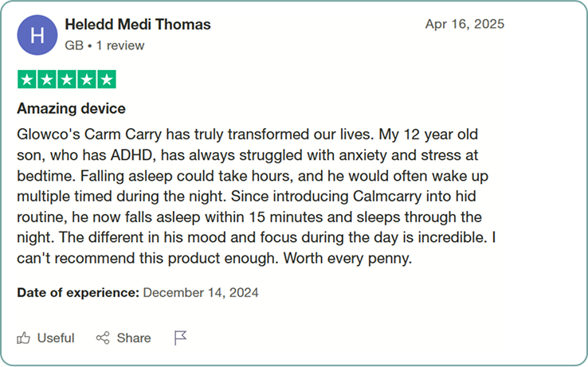The height and width of the screenshot is (367, 588).
Task: Click the December 14, 2024 experience date
Action: (x=201, y=292)
